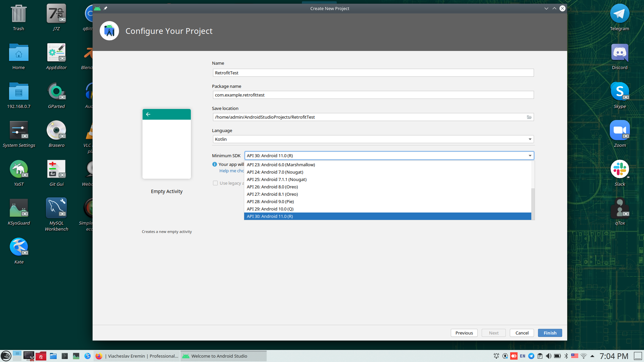Click the 'Help me choose' link

[x=231, y=171]
